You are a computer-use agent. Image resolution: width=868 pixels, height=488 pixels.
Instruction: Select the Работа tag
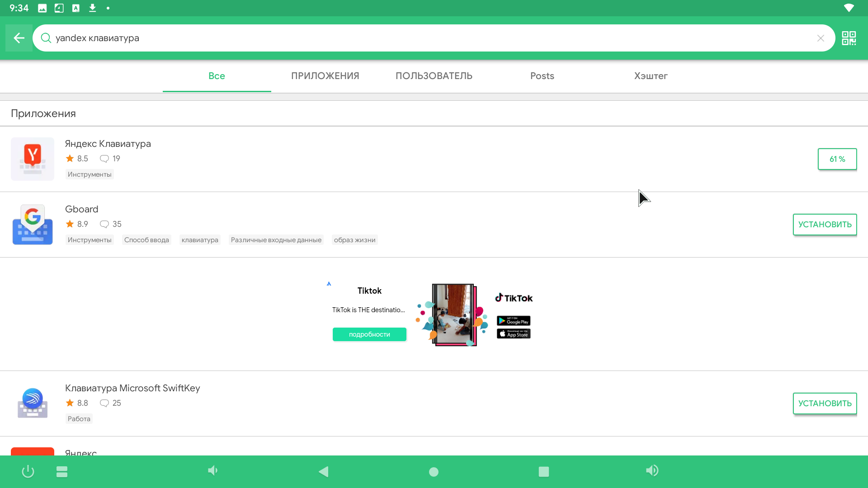click(x=79, y=419)
